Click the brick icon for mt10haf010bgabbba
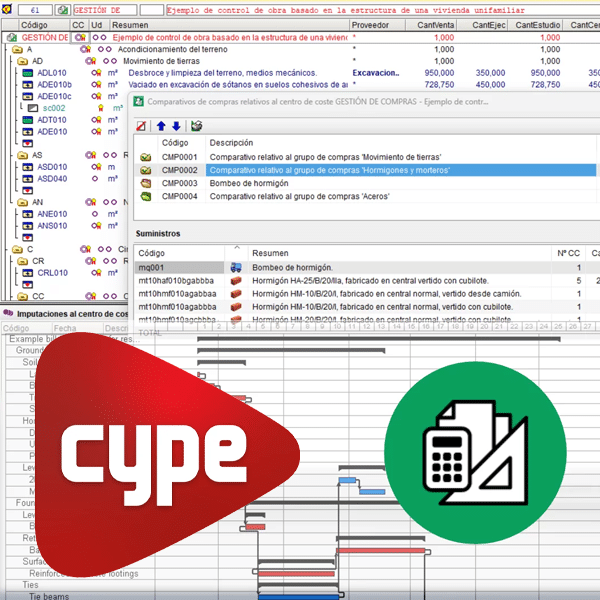The image size is (600, 600). click(236, 281)
